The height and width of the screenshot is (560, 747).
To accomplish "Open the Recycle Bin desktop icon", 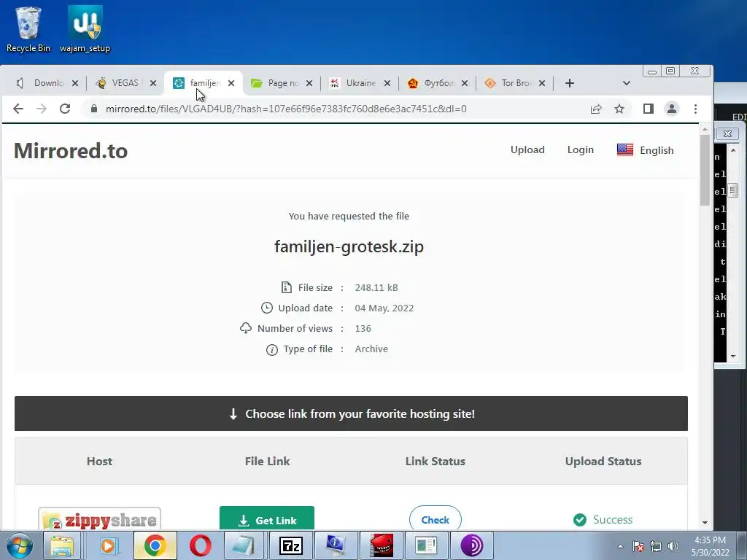I will click(28, 28).
